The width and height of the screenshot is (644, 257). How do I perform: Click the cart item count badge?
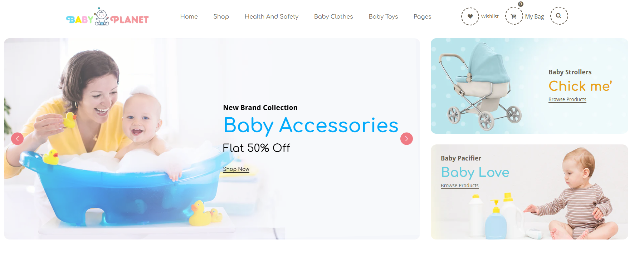point(521,4)
